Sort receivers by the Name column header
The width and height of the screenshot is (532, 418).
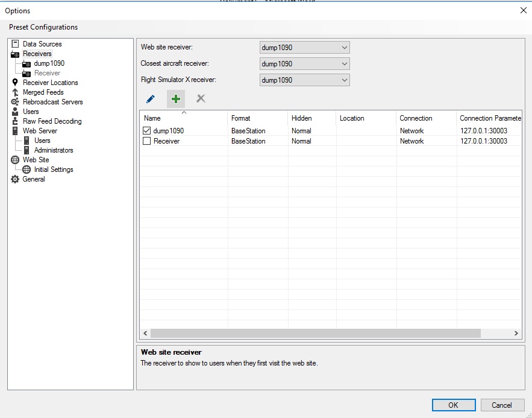coord(184,118)
